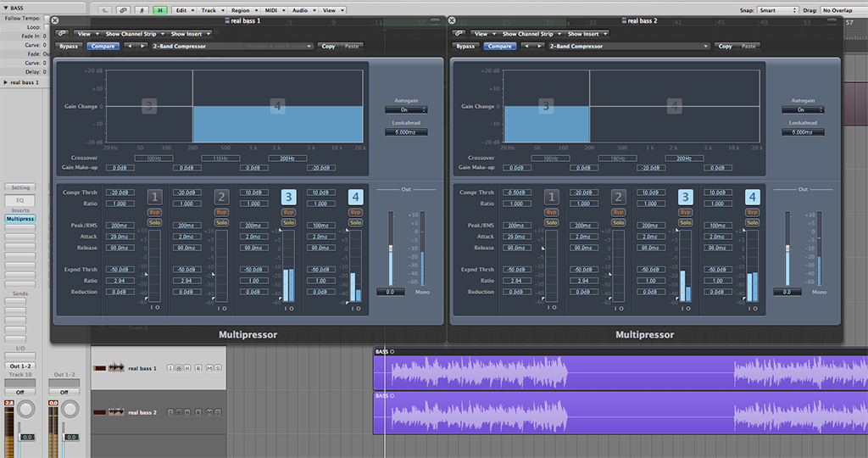Toggle the catch playhead running-man icon in arrange toolbar
The image size is (868, 458).
coord(142,10)
